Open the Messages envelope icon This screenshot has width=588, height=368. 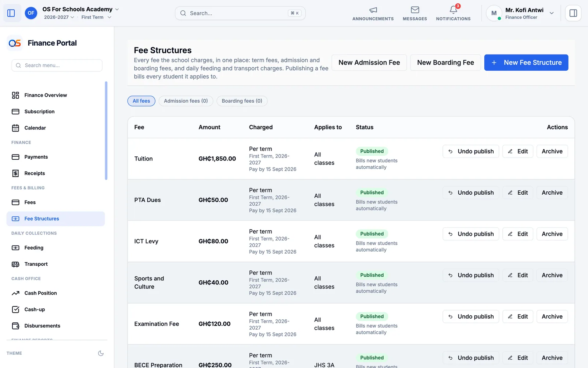(x=415, y=10)
